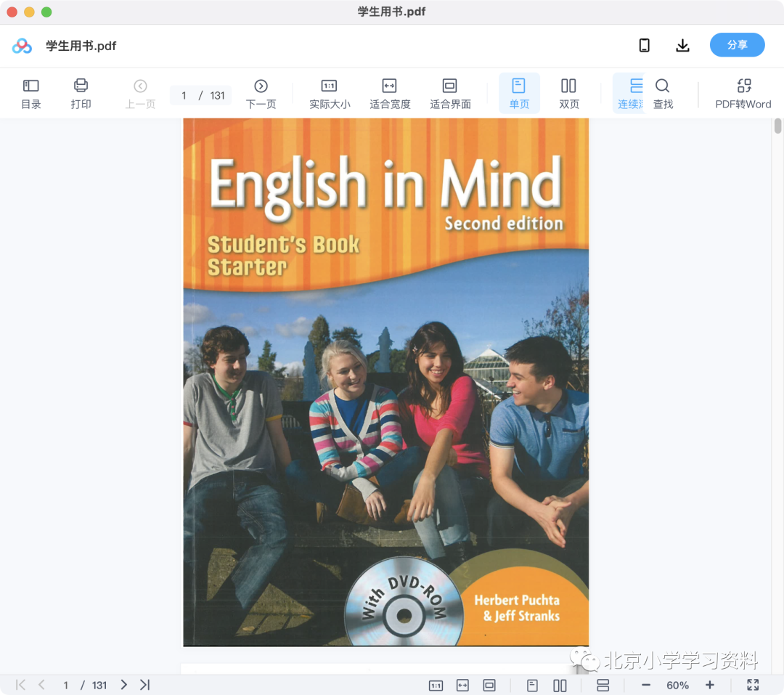Toggle continuous scroll icon in bottom bar
Viewport: 784px width, 695px height.
coord(603,686)
